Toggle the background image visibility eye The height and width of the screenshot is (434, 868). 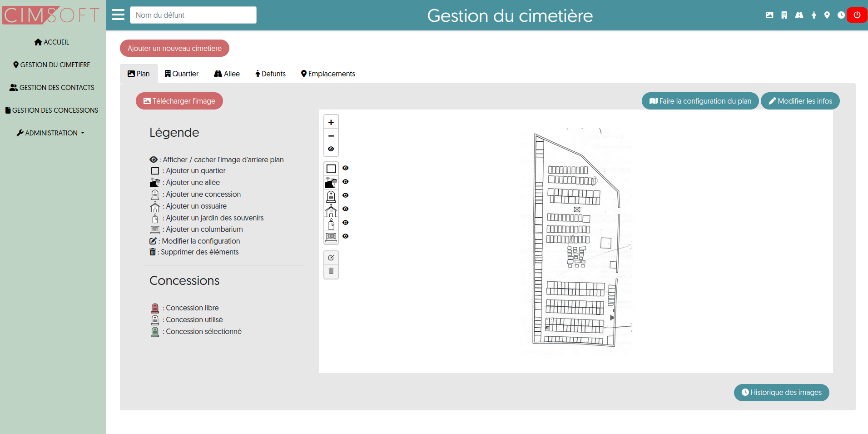331,149
